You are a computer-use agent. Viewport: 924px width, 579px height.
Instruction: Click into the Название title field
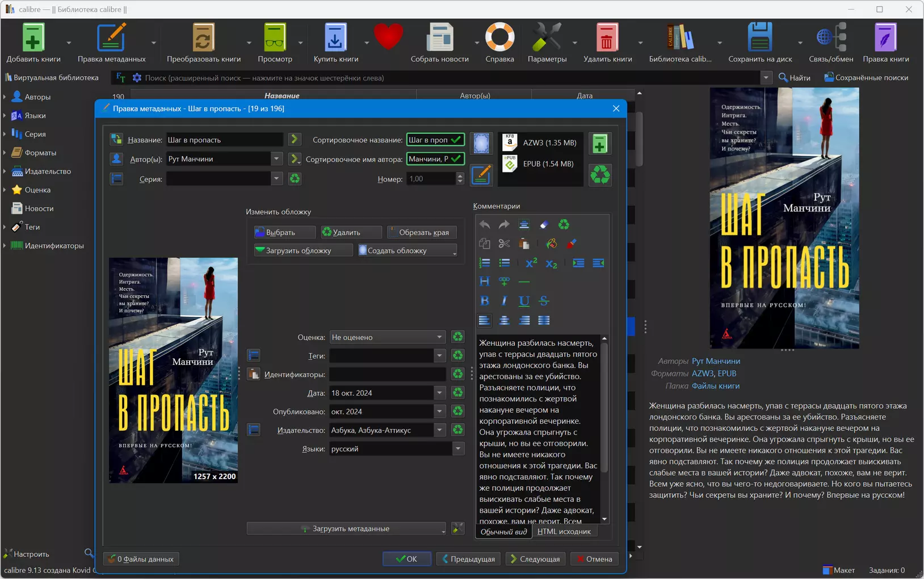tap(224, 140)
